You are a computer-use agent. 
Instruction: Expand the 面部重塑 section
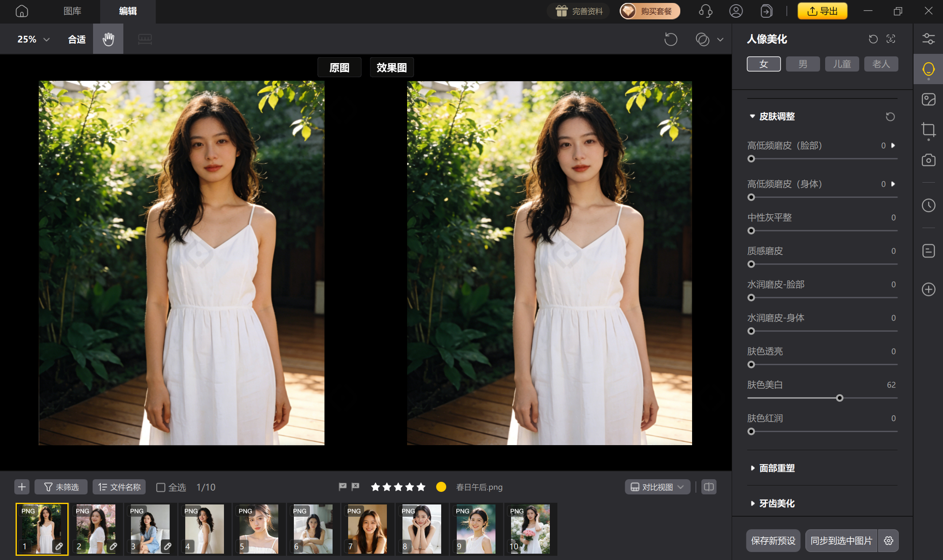[x=777, y=468]
